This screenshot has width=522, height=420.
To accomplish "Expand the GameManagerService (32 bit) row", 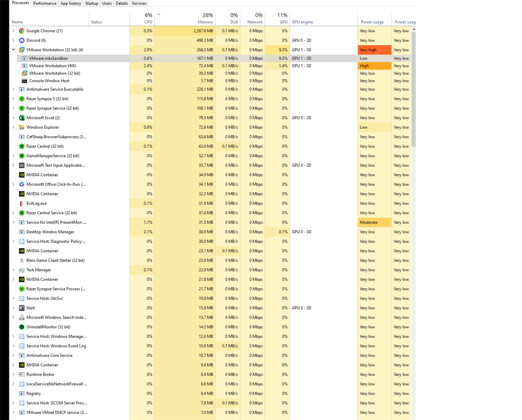I will point(13,156).
